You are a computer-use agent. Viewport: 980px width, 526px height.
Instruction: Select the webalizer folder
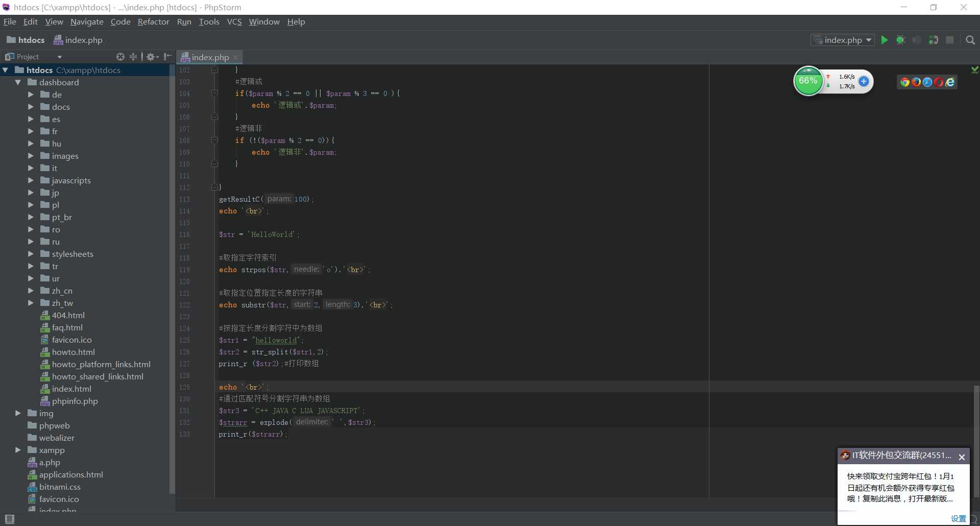57,438
